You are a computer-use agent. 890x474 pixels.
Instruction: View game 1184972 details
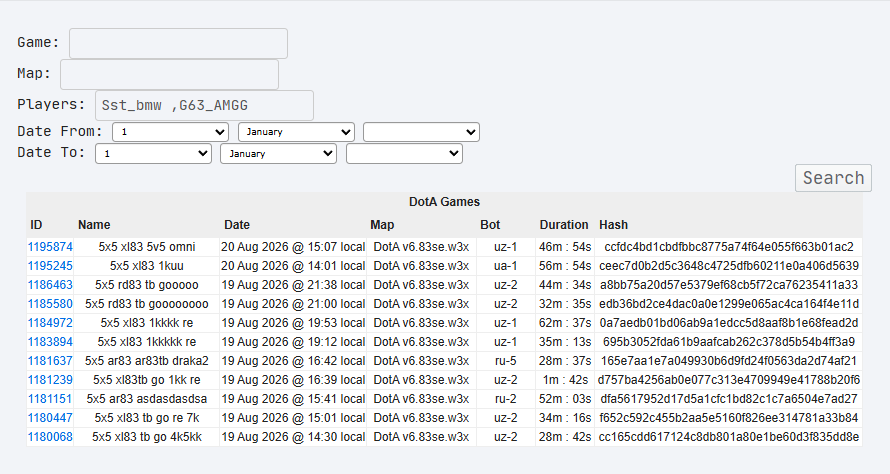pos(50,323)
